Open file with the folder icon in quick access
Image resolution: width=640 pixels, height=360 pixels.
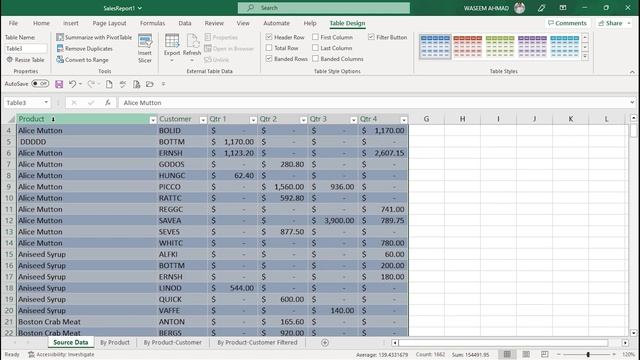150,84
